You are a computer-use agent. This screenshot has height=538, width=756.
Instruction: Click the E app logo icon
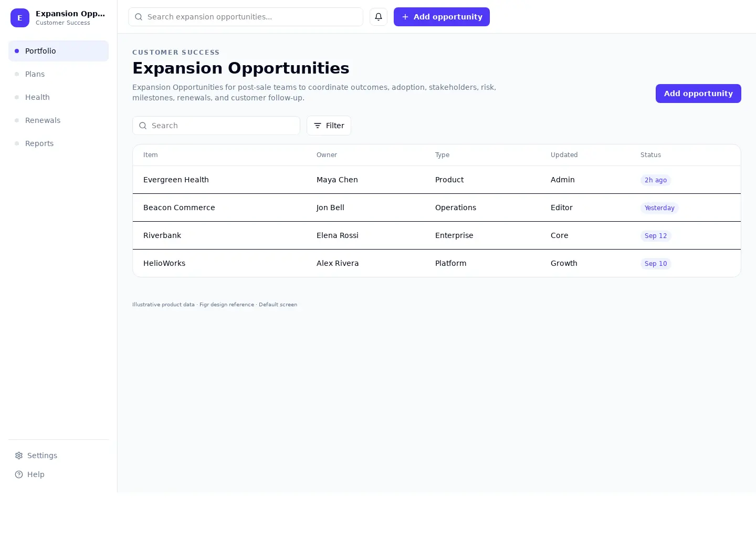20,18
